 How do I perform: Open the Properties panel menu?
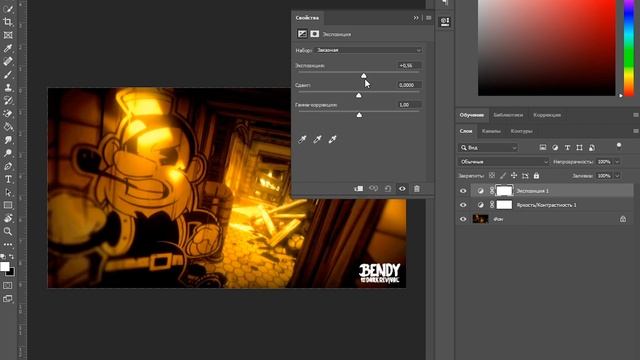(429, 18)
